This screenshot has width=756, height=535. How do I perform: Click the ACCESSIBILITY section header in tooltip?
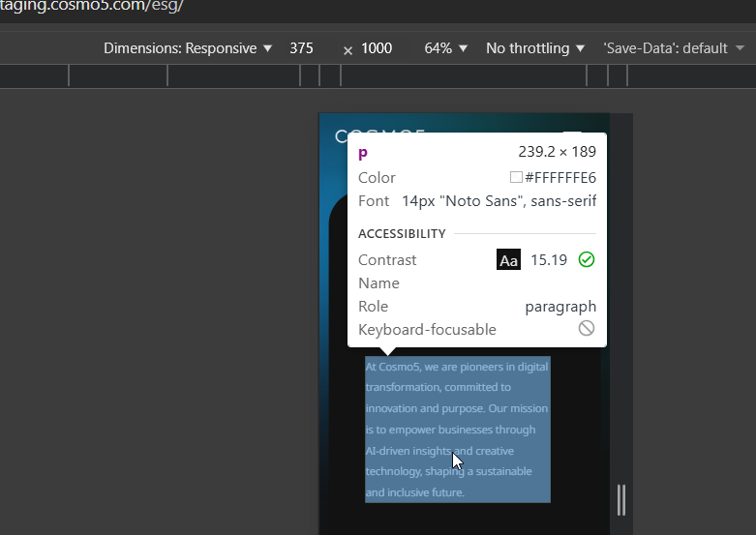point(402,234)
